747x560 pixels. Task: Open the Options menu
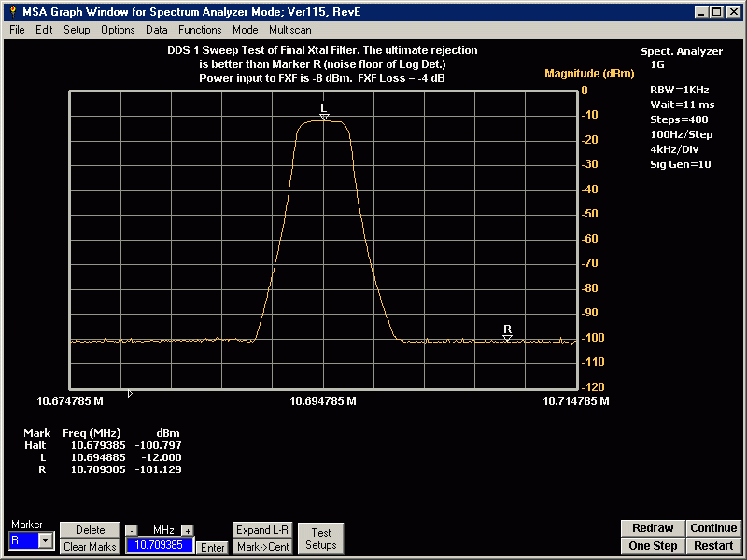(118, 30)
